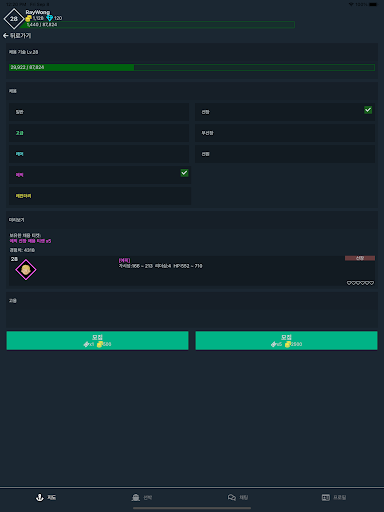Switch to the chat bubbles tab
Screen dimensions: 384x512
tap(238, 497)
